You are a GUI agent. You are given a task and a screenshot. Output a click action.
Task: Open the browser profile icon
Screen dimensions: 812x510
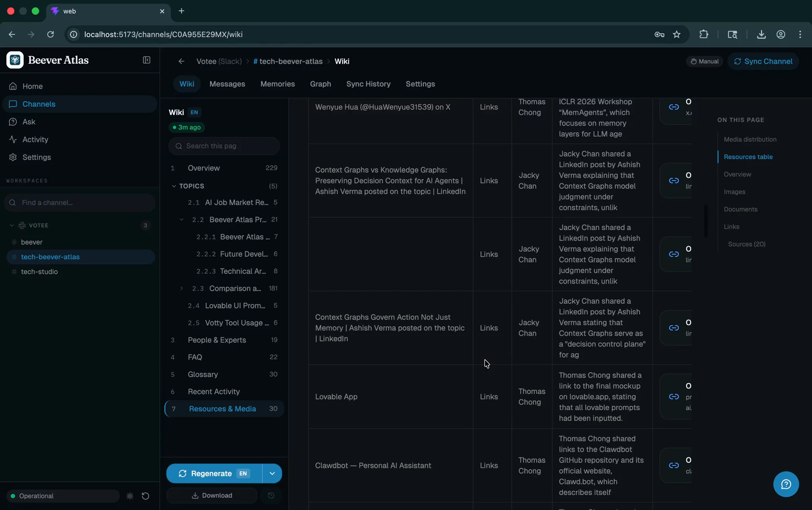pos(781,35)
